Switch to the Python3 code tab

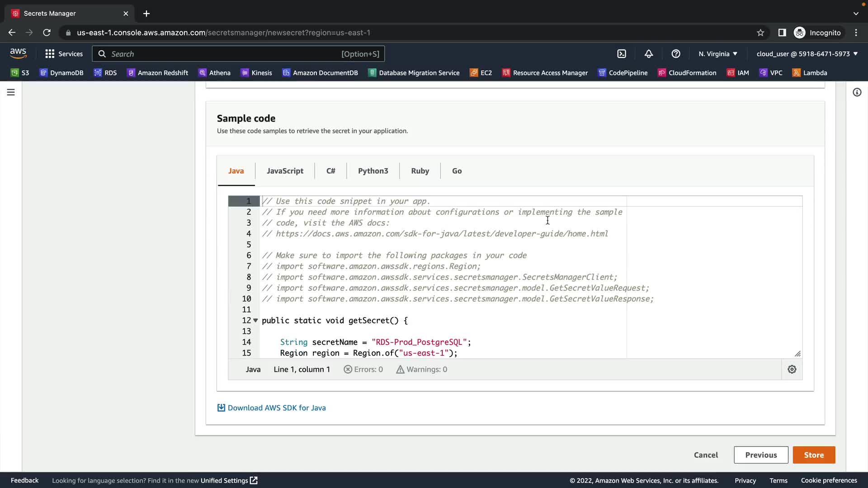373,171
